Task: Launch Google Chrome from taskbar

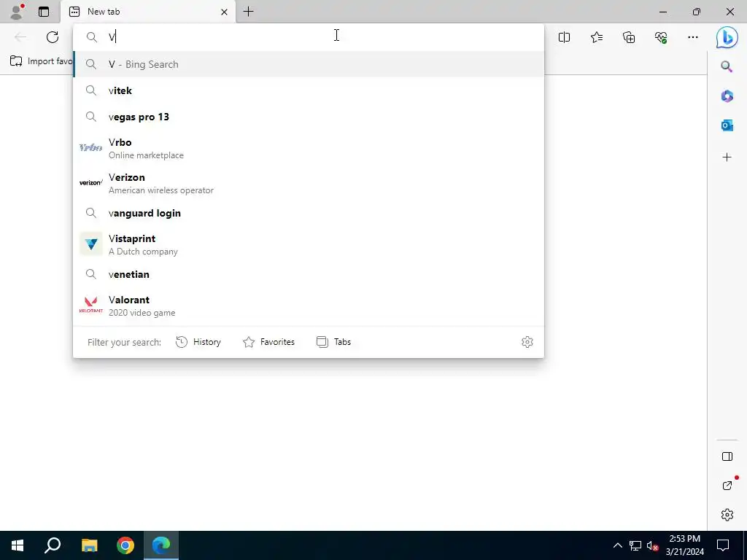Action: tap(125, 545)
